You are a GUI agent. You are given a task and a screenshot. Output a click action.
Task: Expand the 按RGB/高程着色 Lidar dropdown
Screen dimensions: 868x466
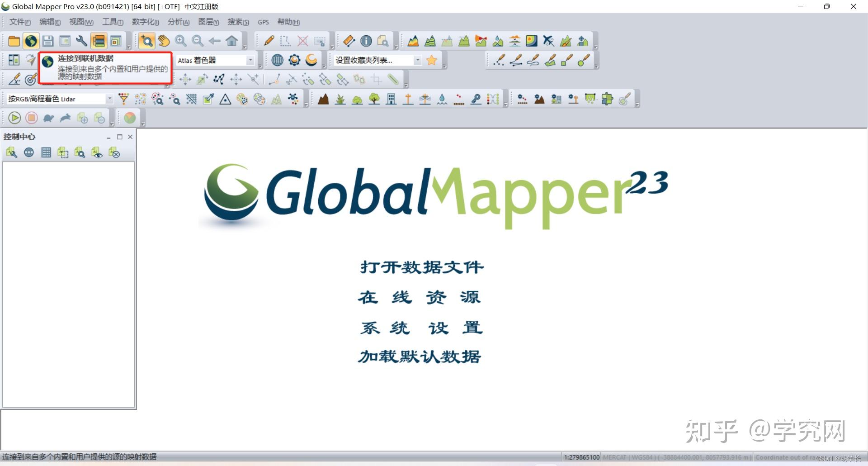click(110, 98)
